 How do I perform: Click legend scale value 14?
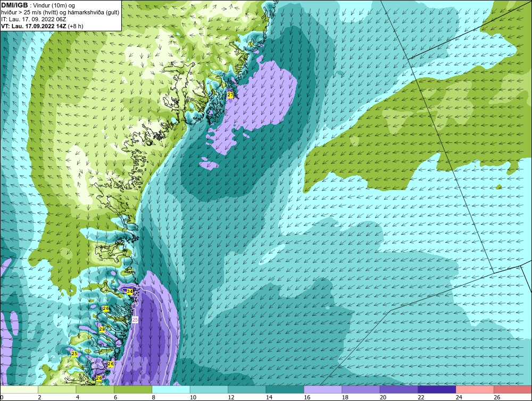[x=269, y=397]
